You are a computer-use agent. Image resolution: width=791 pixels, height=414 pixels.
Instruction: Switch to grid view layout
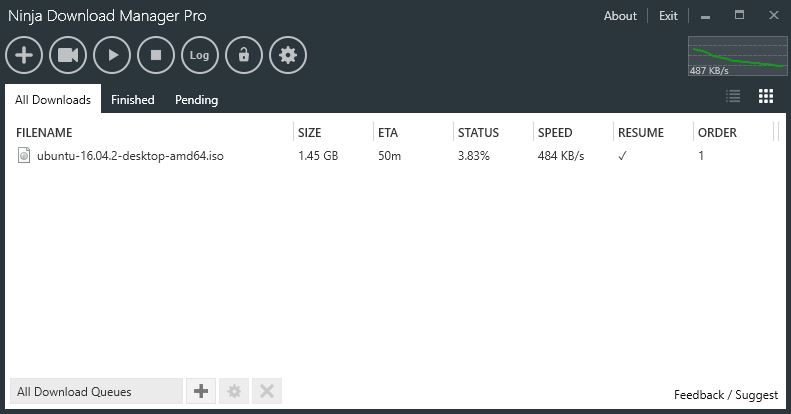click(x=766, y=97)
